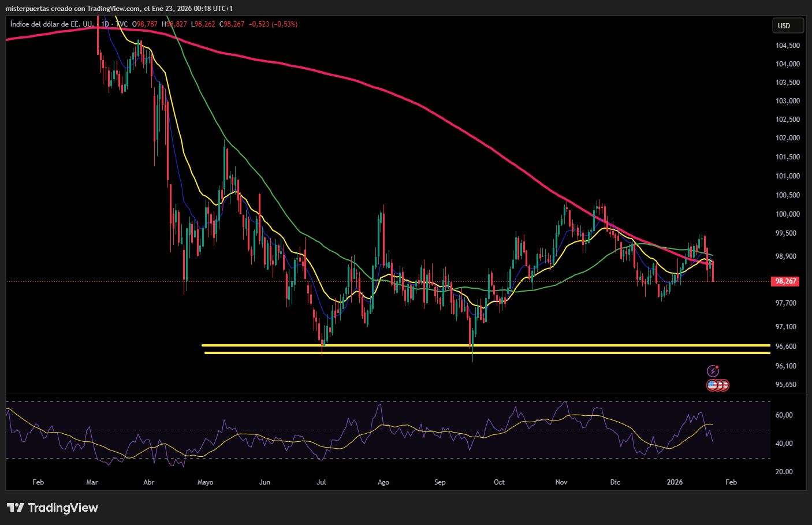
Task: Click the red 98,267 current price label on the price axis
Action: 785,281
